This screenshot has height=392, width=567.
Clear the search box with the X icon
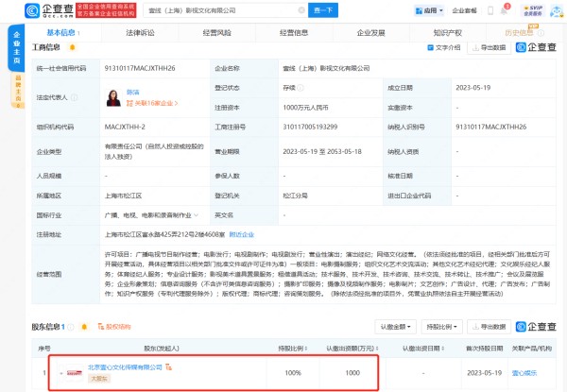(301, 10)
